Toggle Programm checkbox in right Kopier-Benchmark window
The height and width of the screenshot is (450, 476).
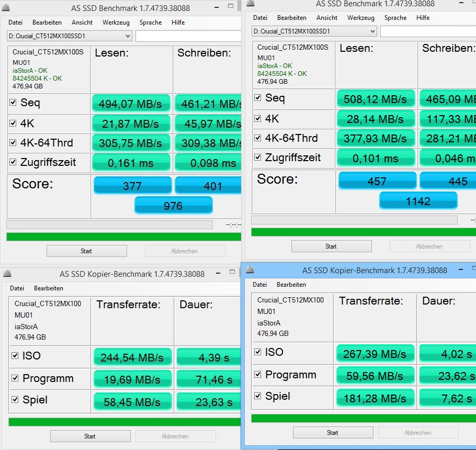258,375
